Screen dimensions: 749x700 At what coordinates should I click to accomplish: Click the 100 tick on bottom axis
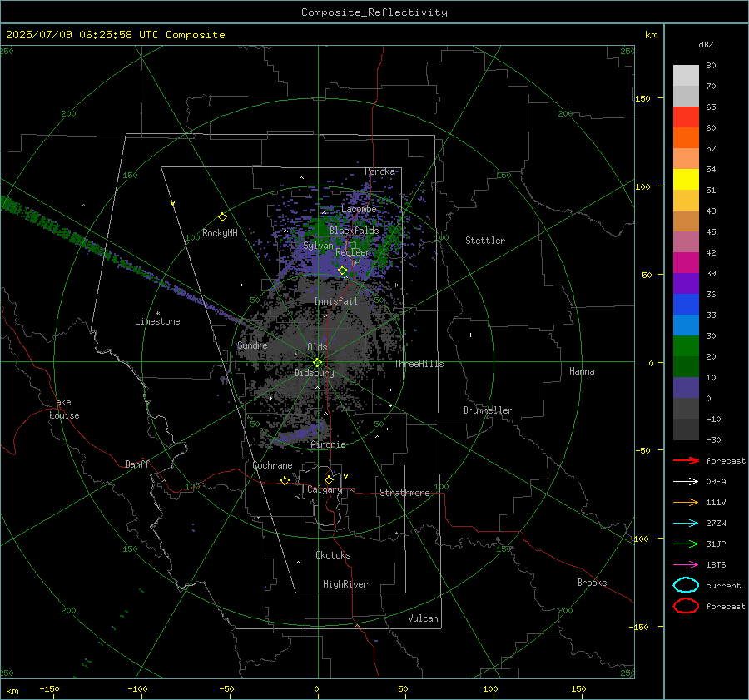coord(490,688)
